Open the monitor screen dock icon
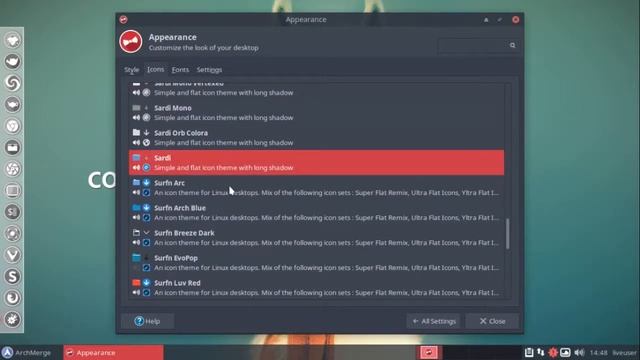This screenshot has height=360, width=640. pos(12,191)
